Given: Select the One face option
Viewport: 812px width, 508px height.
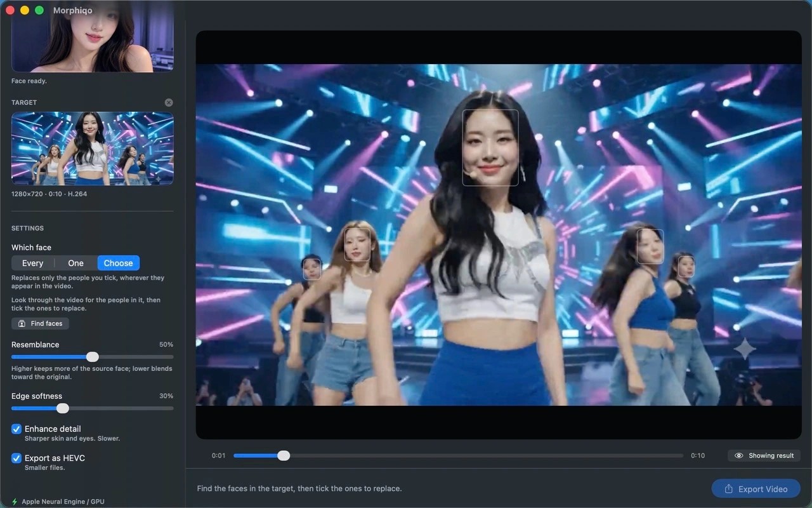Looking at the screenshot, I should (76, 263).
